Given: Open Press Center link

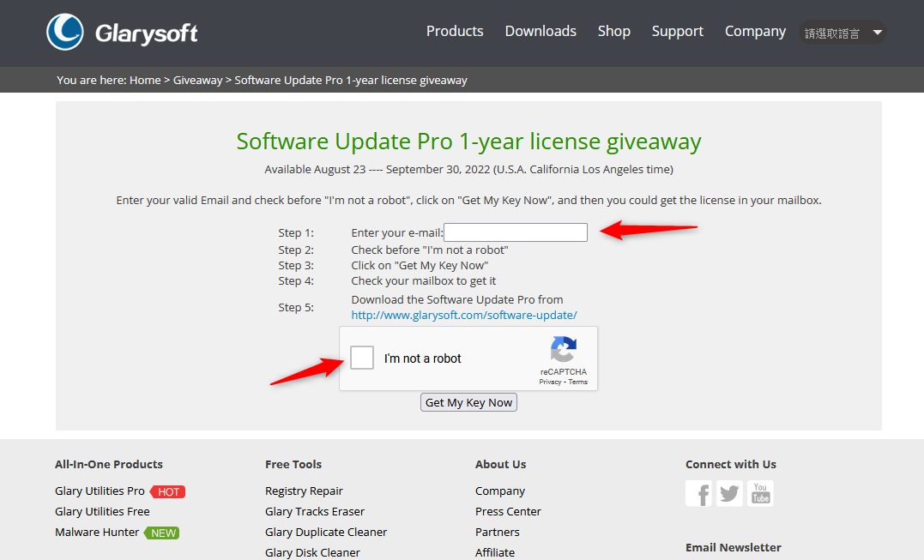Looking at the screenshot, I should [508, 511].
